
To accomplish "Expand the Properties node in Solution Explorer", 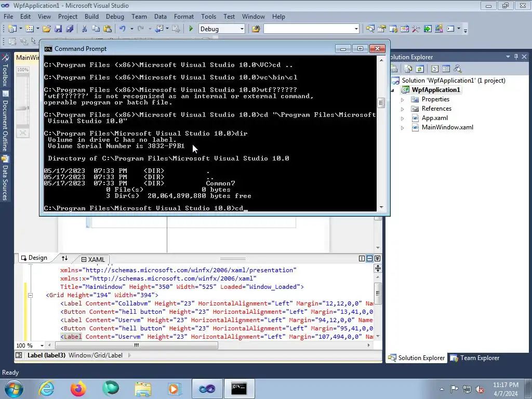I will tap(403, 100).
